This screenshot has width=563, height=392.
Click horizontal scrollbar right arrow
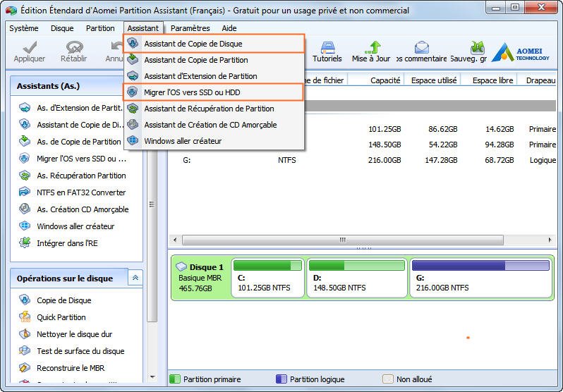(x=550, y=240)
